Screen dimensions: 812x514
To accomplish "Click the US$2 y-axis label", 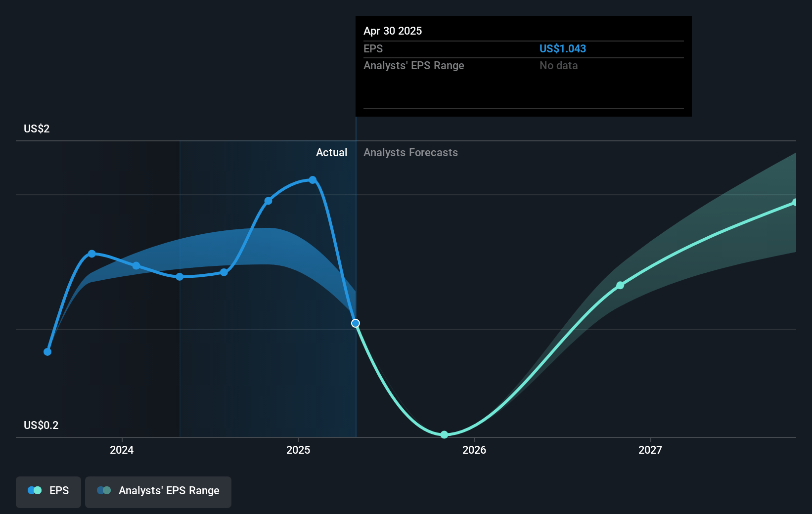I will 37,128.
